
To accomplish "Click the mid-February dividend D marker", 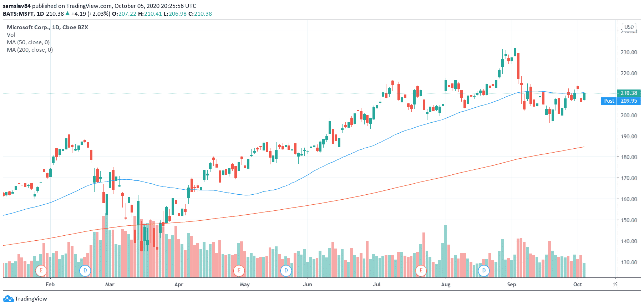I will click(85, 271).
